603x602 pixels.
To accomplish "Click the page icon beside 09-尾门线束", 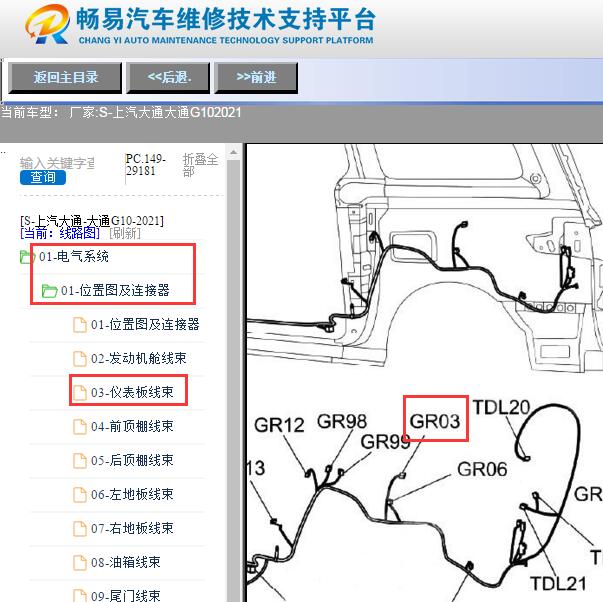I will tap(80, 595).
